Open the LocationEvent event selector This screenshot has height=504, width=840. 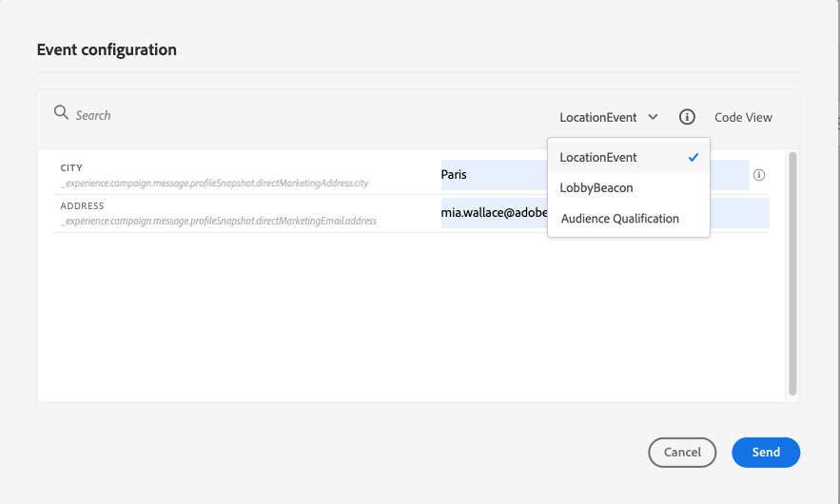point(598,117)
